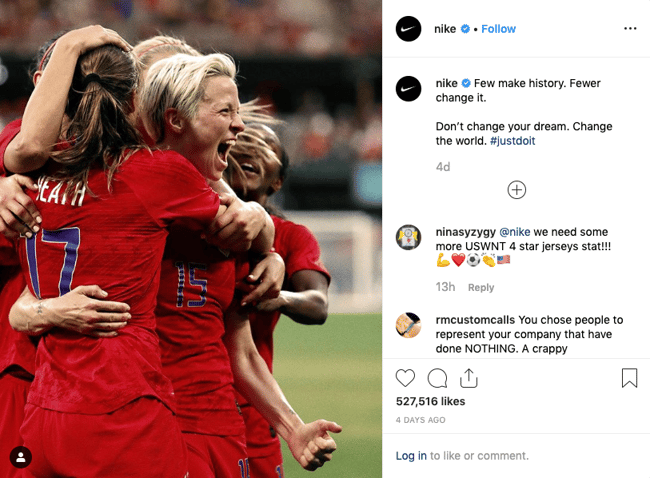View the 527,516 likes list

[x=430, y=401]
